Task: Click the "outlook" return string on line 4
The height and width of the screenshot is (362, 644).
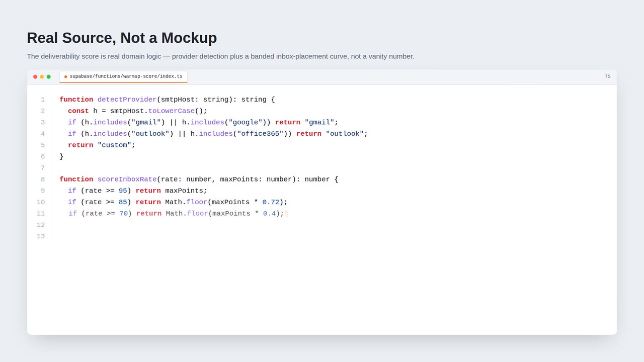Action: click(x=345, y=134)
